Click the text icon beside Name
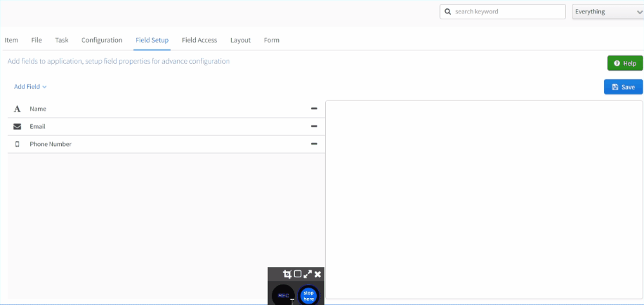The height and width of the screenshot is (305, 644). tap(17, 109)
